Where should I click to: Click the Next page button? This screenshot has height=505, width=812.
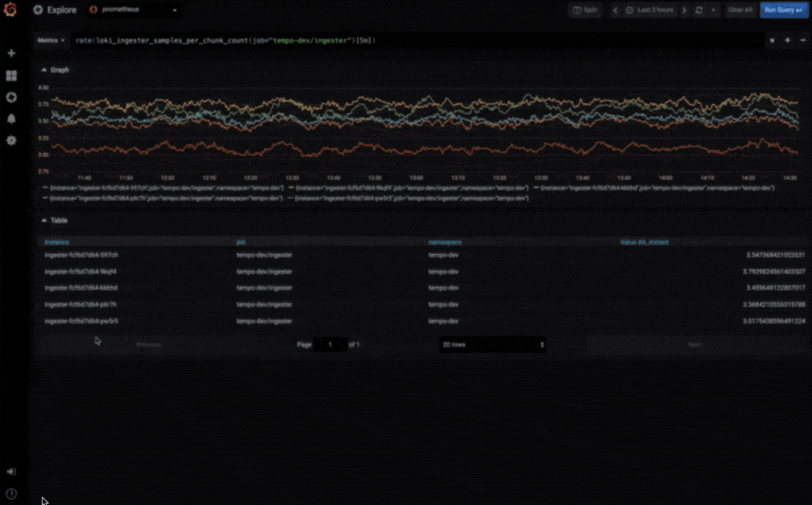click(695, 345)
